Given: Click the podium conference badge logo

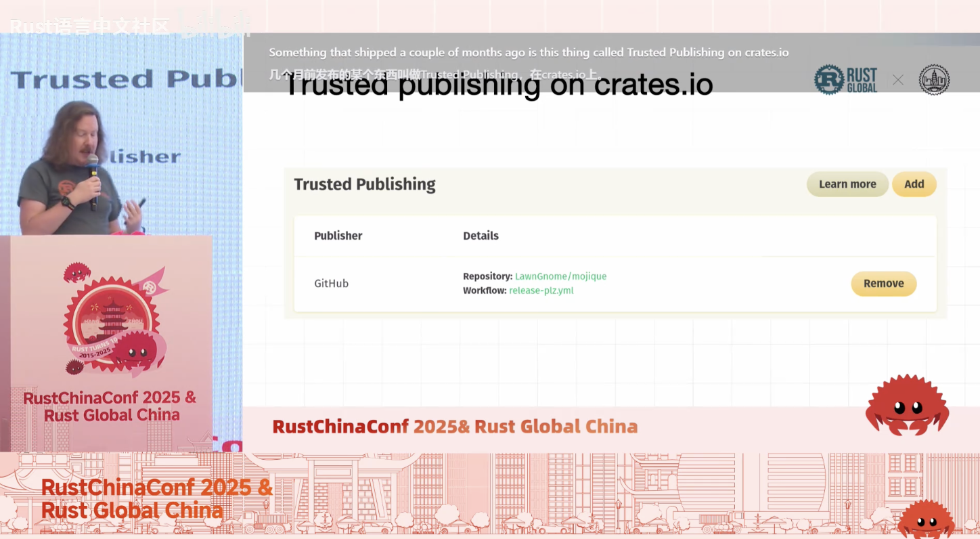Looking at the screenshot, I should 114,320.
